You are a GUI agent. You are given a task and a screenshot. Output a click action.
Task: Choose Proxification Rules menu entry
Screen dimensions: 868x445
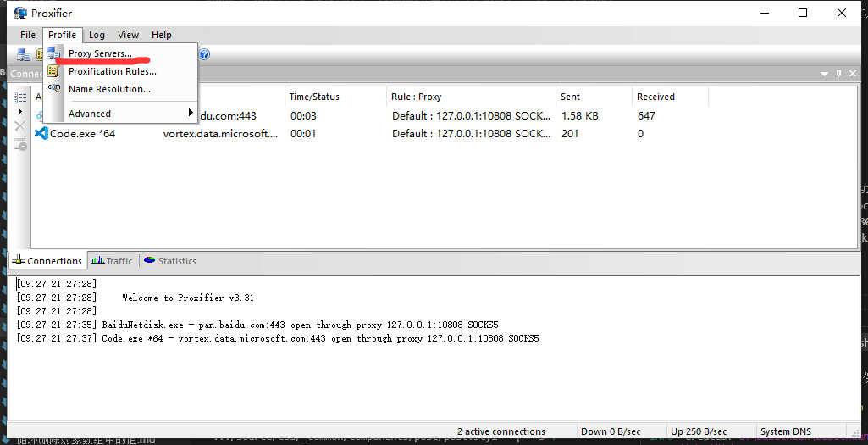coord(112,71)
